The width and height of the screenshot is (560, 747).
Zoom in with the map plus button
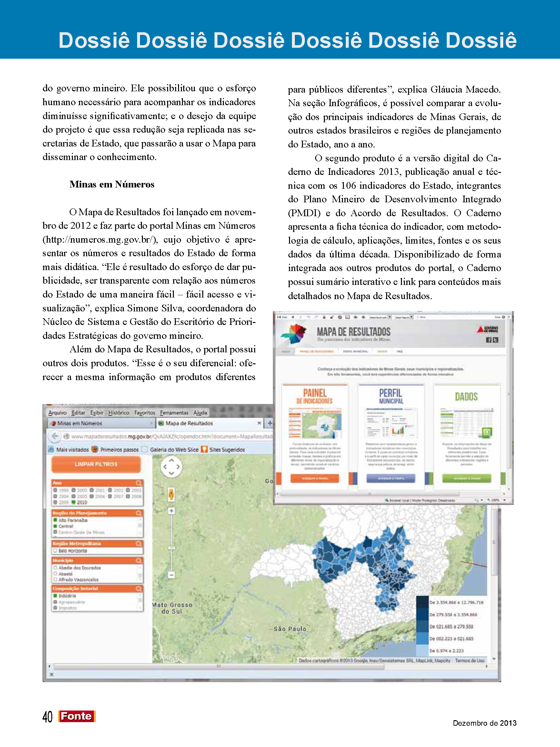coord(172,511)
